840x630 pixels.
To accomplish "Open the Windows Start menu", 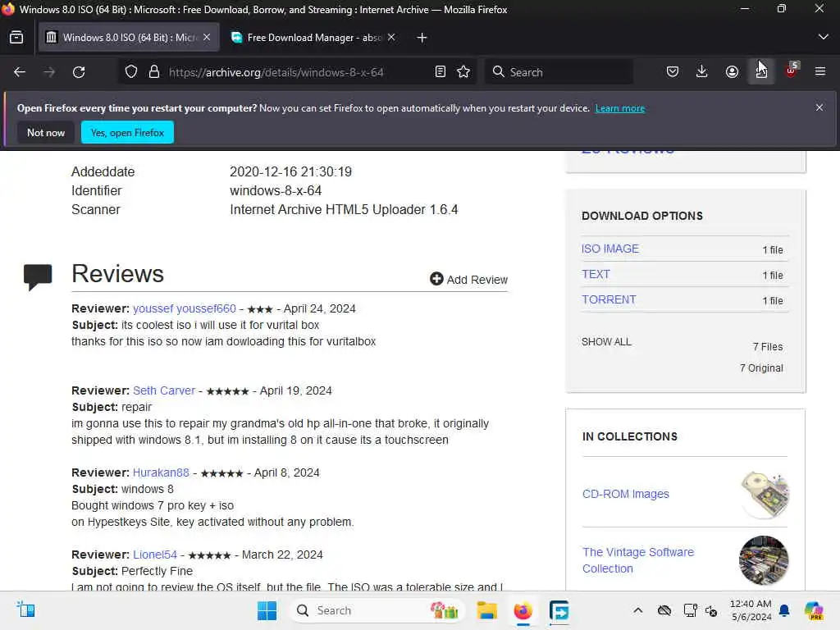I will pyautogui.click(x=267, y=610).
